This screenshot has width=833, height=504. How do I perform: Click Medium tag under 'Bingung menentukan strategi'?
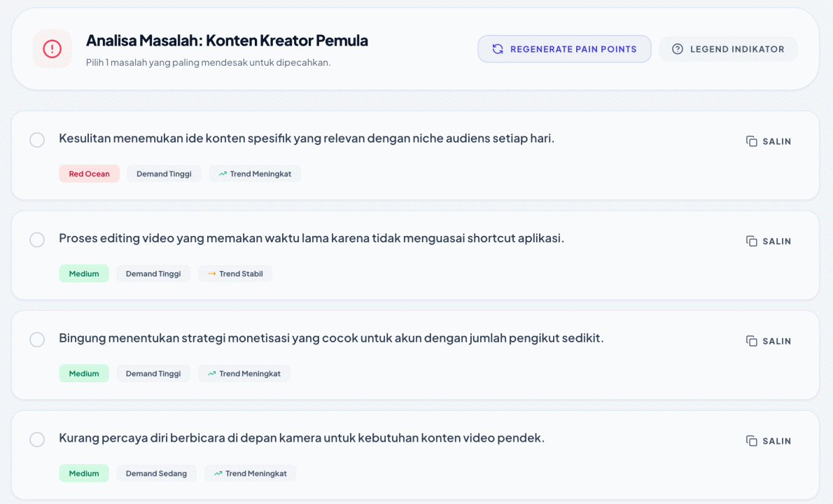[x=84, y=373]
